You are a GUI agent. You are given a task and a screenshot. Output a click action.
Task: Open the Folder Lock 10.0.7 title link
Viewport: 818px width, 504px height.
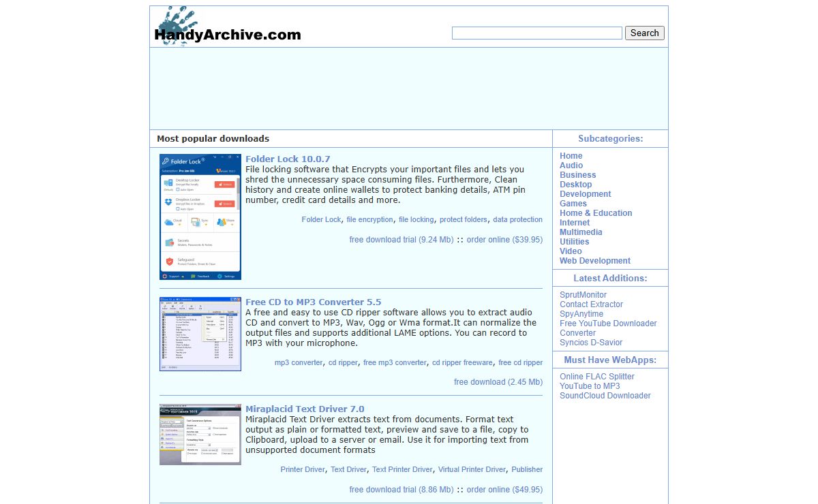coord(288,159)
